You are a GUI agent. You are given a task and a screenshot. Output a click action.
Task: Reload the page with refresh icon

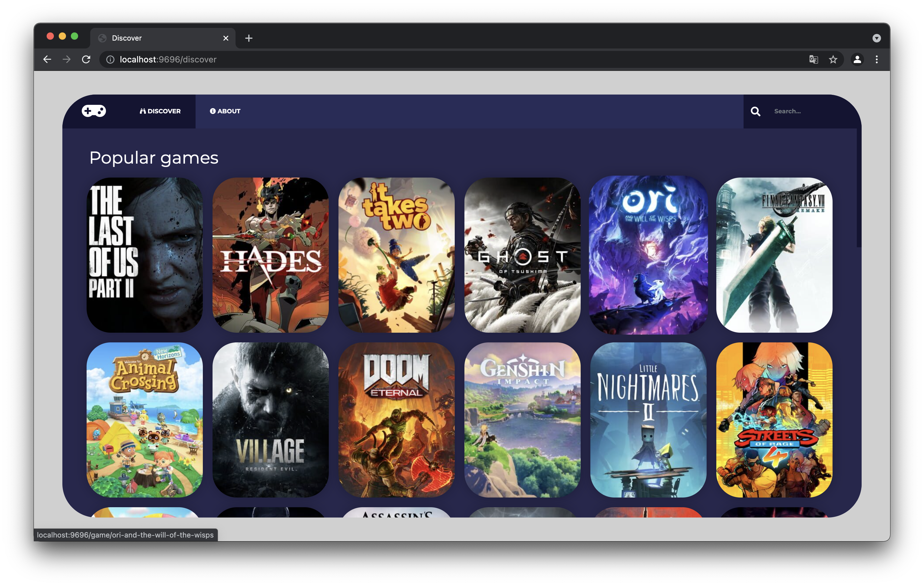pos(86,59)
